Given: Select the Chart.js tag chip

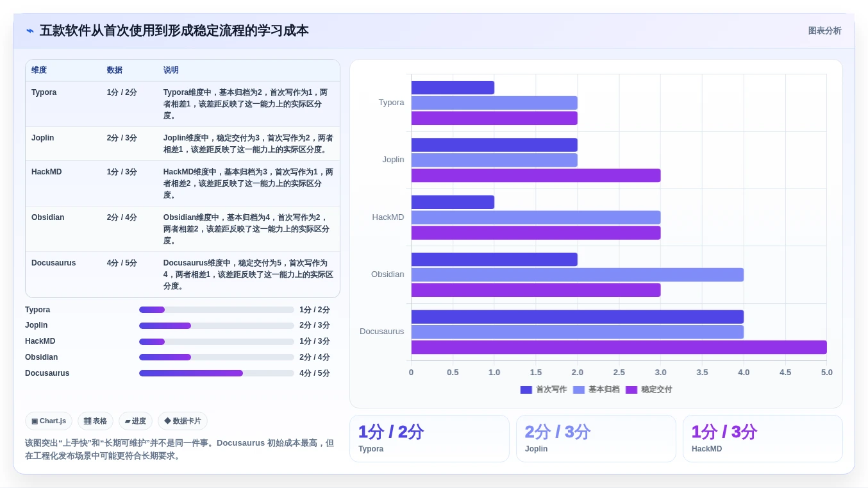Looking at the screenshot, I should [x=49, y=421].
